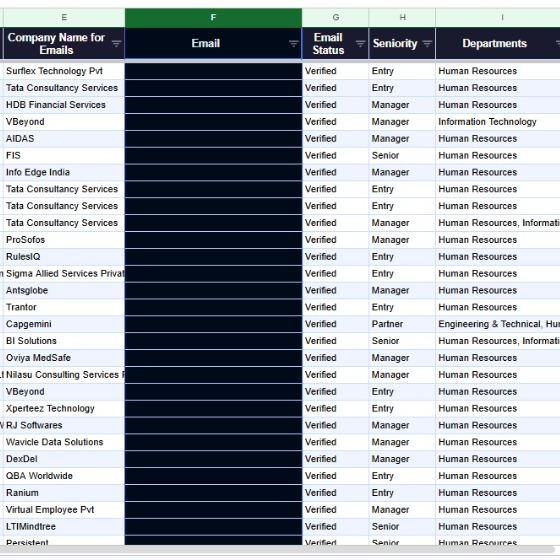Screen dimensions: 560x560
Task: Select column G header
Action: [335, 18]
